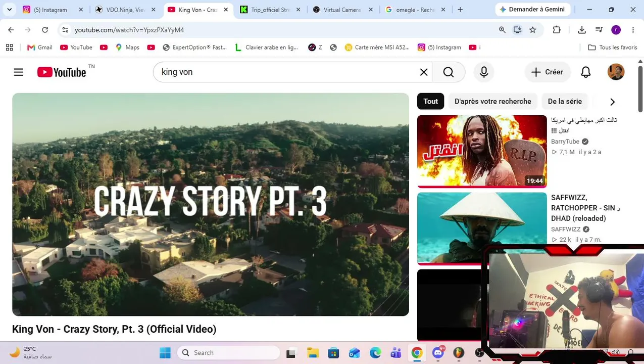
Task: Click the page vertical scrollbar thumb
Action: click(x=640, y=88)
